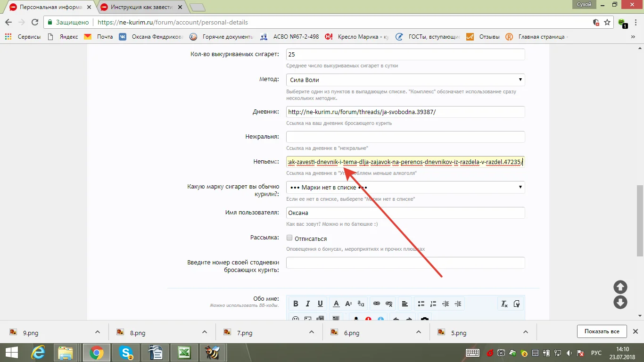Clear text formatting with Remove Format icon
Viewport: 644px width, 362px height.
pos(504,304)
